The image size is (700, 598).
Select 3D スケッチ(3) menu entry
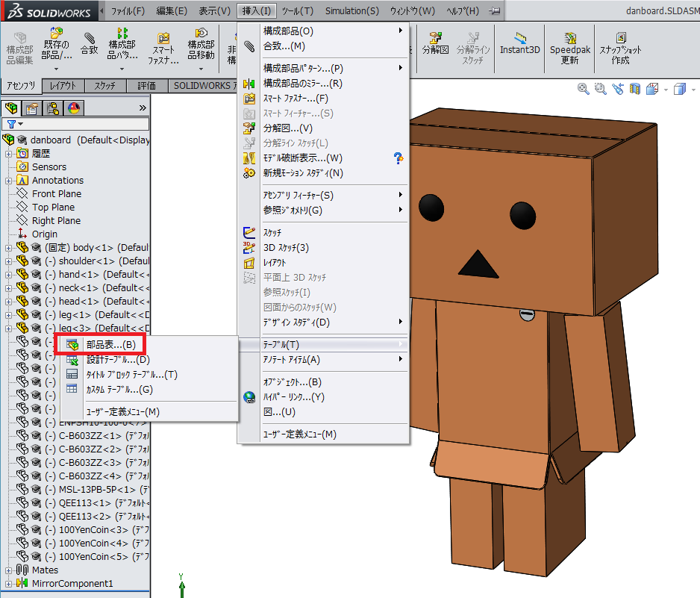(x=286, y=247)
